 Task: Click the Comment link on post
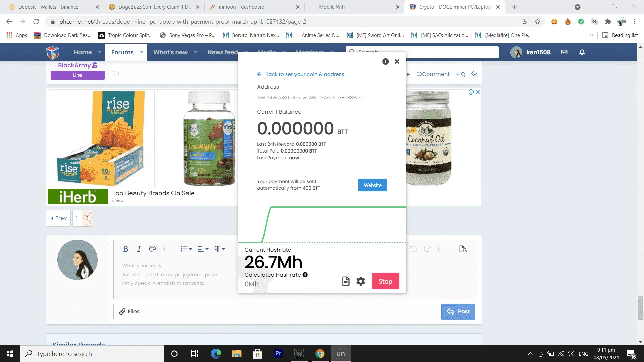pos(433,74)
